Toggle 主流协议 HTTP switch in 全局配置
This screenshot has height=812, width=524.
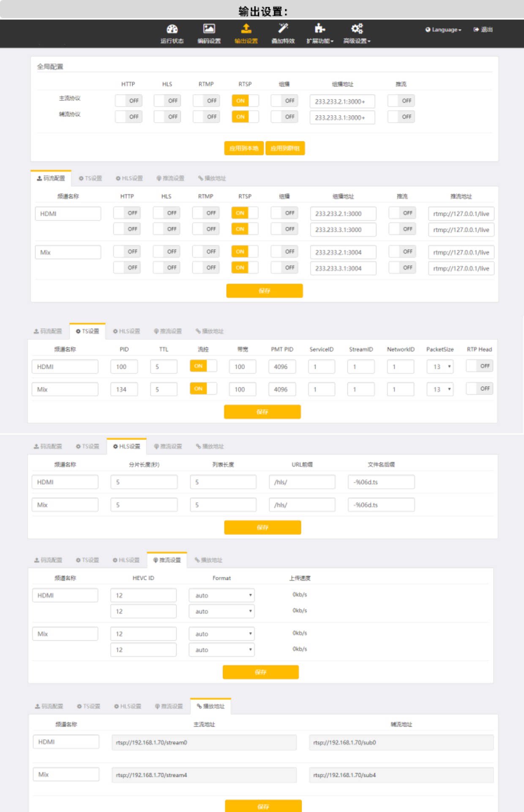tap(128, 101)
